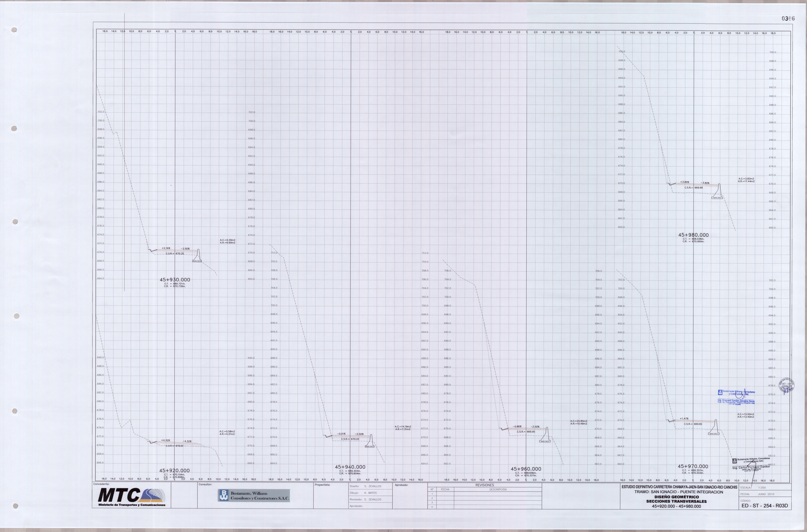Click the REVISIONES table header
The height and width of the screenshot is (532, 807).
tap(485, 485)
